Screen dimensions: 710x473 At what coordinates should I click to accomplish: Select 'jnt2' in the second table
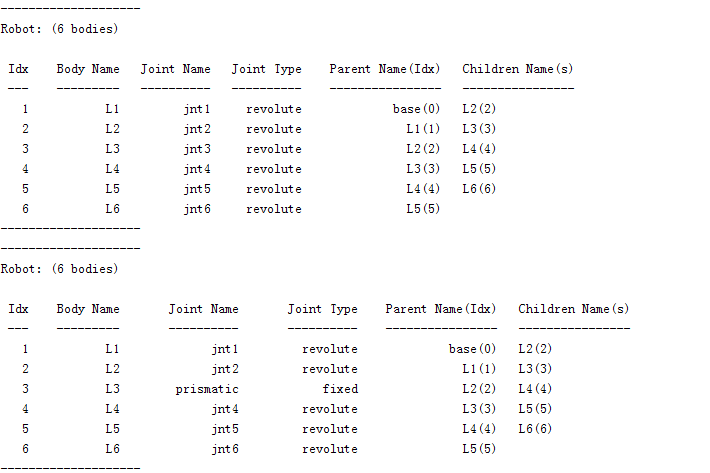[225, 369]
